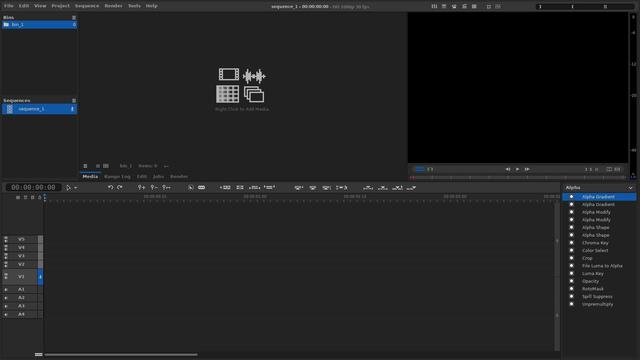Click the V5 track label
The width and height of the screenshot is (640, 360).
pos(21,239)
